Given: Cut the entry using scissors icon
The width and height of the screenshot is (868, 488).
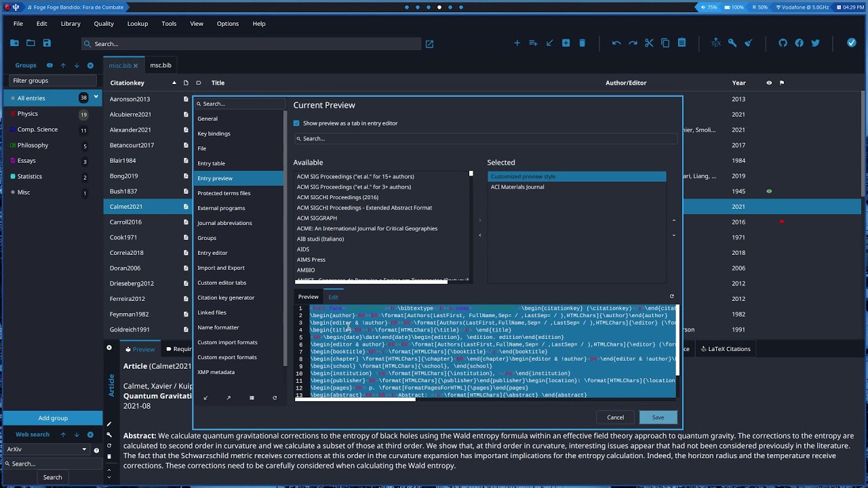Looking at the screenshot, I should click(649, 43).
